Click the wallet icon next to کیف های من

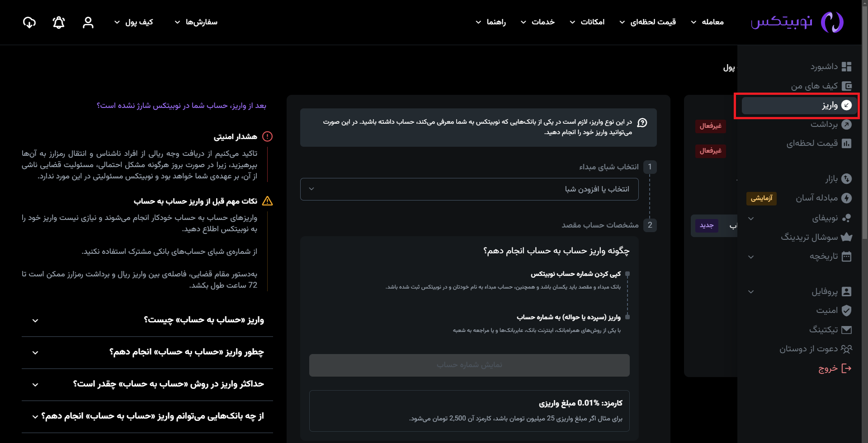pyautogui.click(x=847, y=86)
